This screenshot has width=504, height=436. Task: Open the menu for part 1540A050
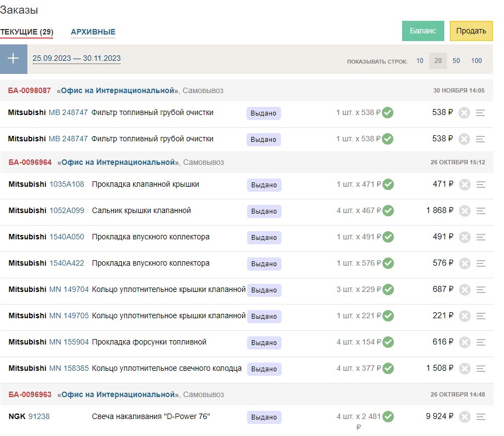[x=481, y=237]
